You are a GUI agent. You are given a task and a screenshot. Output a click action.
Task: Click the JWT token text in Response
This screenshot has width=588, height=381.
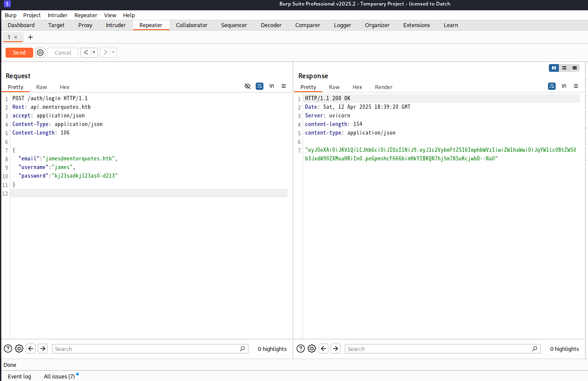440,154
